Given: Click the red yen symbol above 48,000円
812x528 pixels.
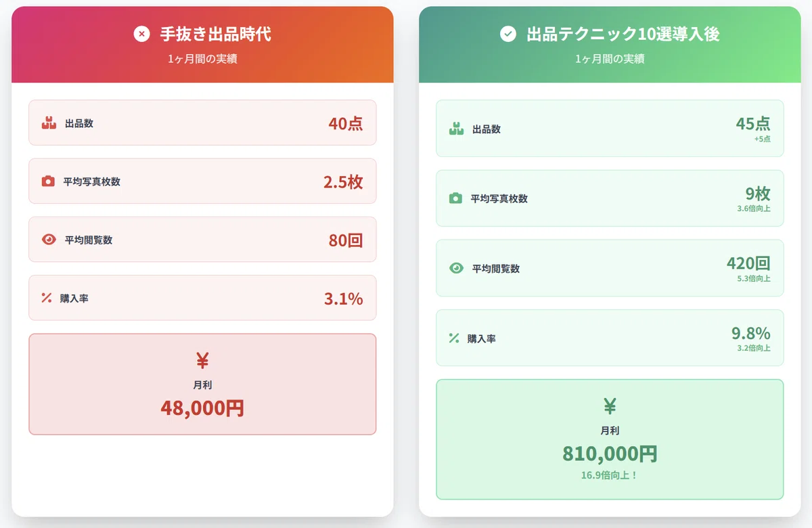Looking at the screenshot, I should [202, 360].
